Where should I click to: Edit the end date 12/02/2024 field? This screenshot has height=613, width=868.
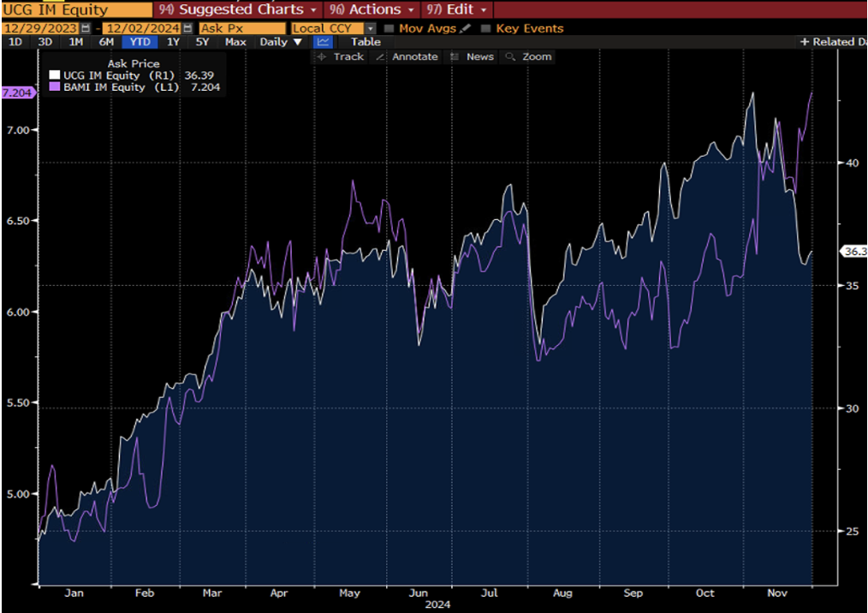pyautogui.click(x=143, y=28)
